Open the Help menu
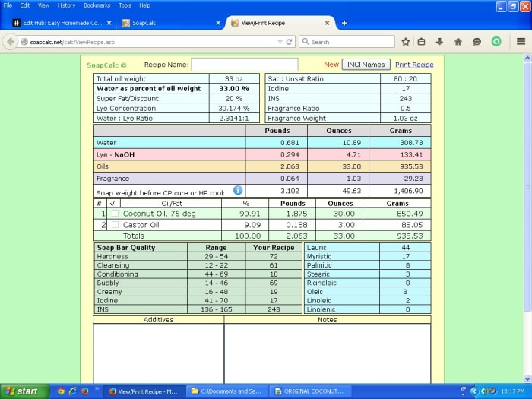 pos(145,5)
